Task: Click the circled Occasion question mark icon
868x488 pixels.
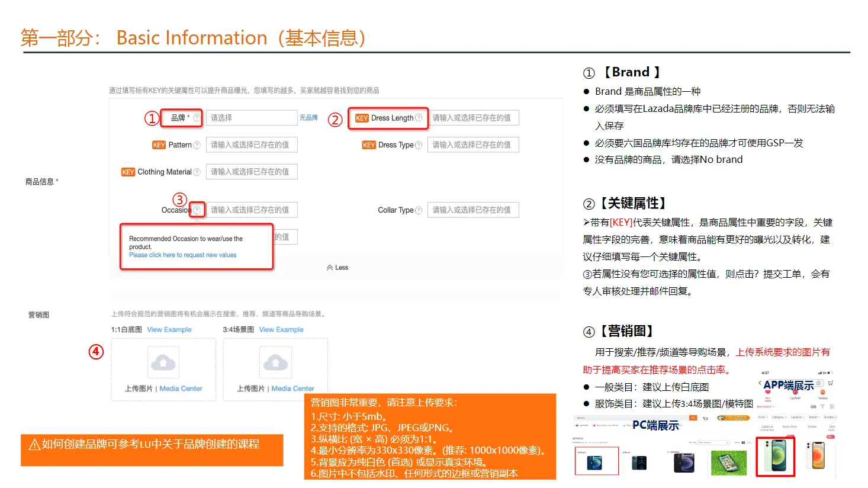Action: pyautogui.click(x=197, y=210)
